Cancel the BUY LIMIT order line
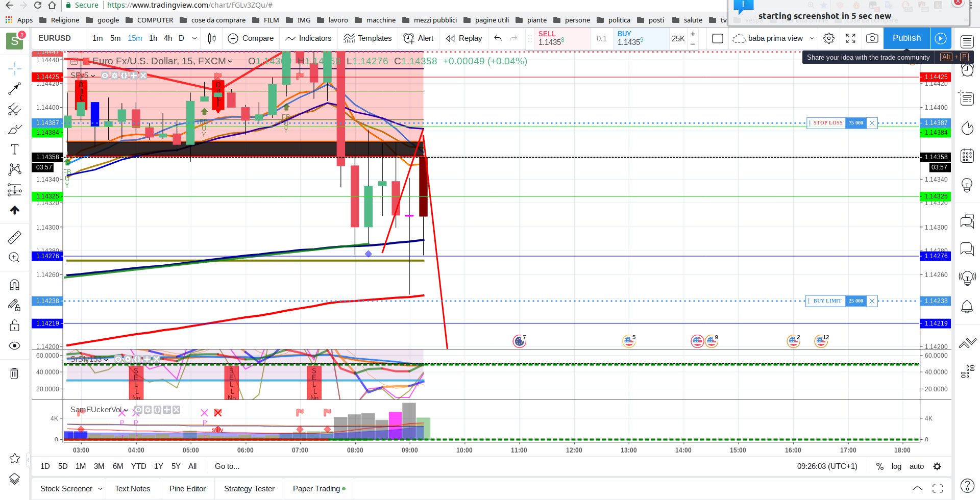 click(x=872, y=301)
